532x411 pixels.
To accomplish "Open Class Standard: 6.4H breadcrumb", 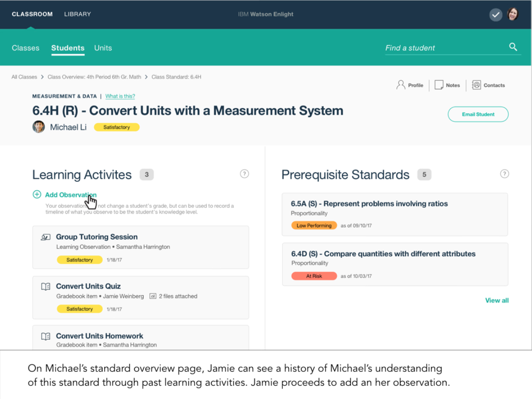I will [176, 77].
